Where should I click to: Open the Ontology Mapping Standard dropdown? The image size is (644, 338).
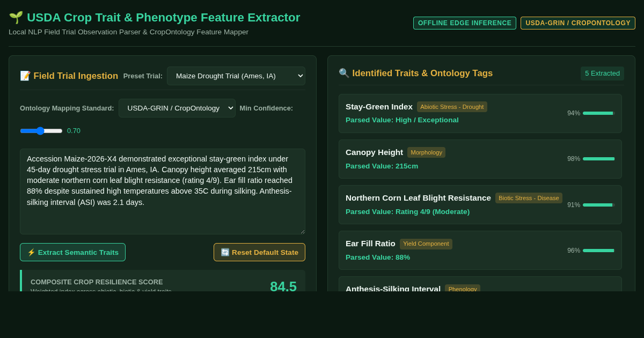[x=177, y=108]
